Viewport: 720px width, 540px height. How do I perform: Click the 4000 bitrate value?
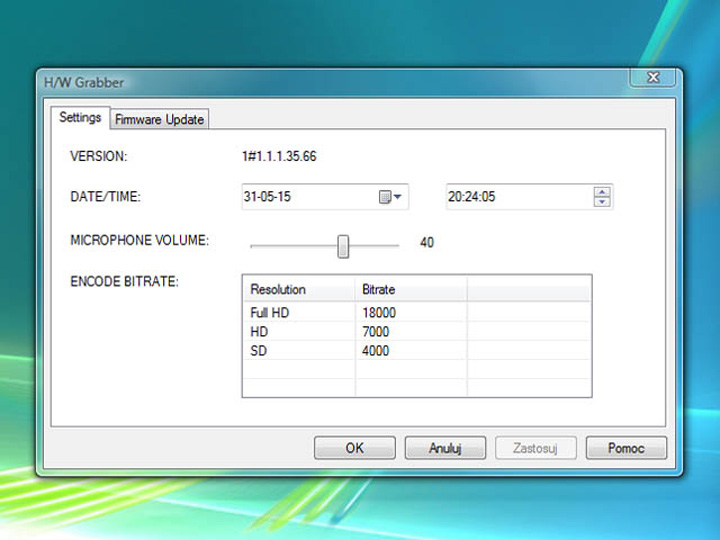click(376, 351)
